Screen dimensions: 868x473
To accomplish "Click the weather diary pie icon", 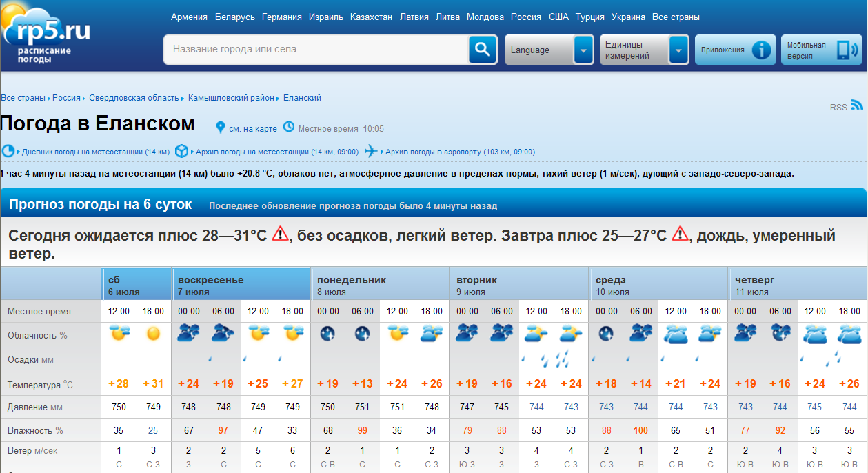I will click(x=8, y=151).
